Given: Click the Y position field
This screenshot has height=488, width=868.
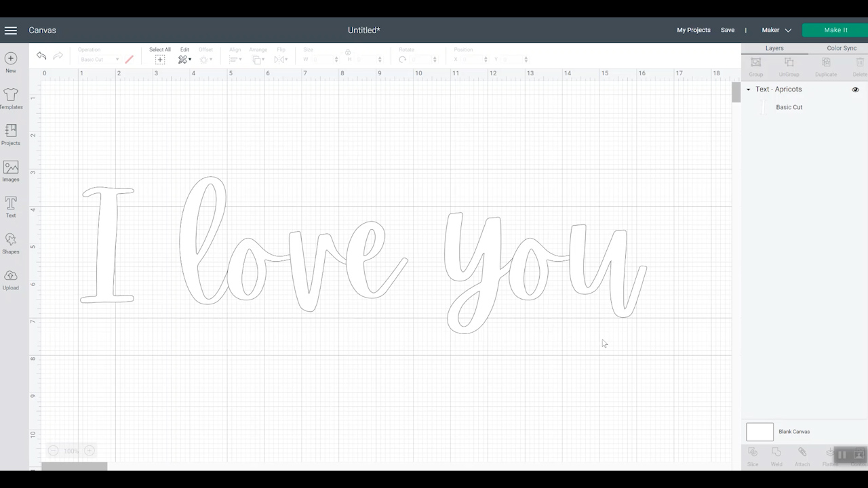Looking at the screenshot, I should point(514,60).
